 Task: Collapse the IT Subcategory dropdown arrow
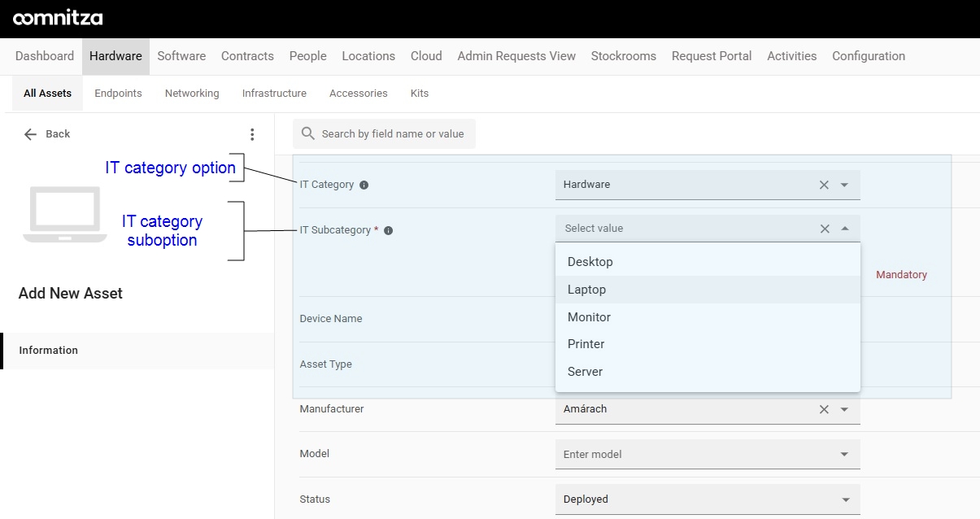[845, 229]
